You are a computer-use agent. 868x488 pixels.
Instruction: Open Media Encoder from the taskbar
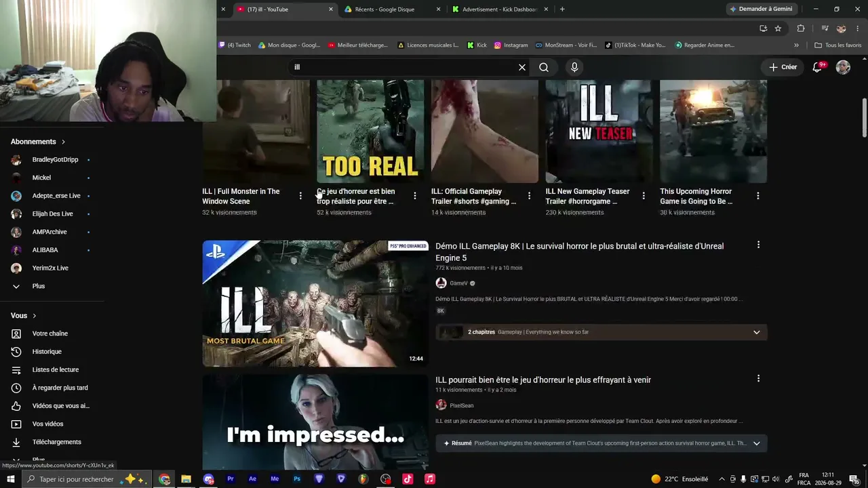[x=275, y=479]
